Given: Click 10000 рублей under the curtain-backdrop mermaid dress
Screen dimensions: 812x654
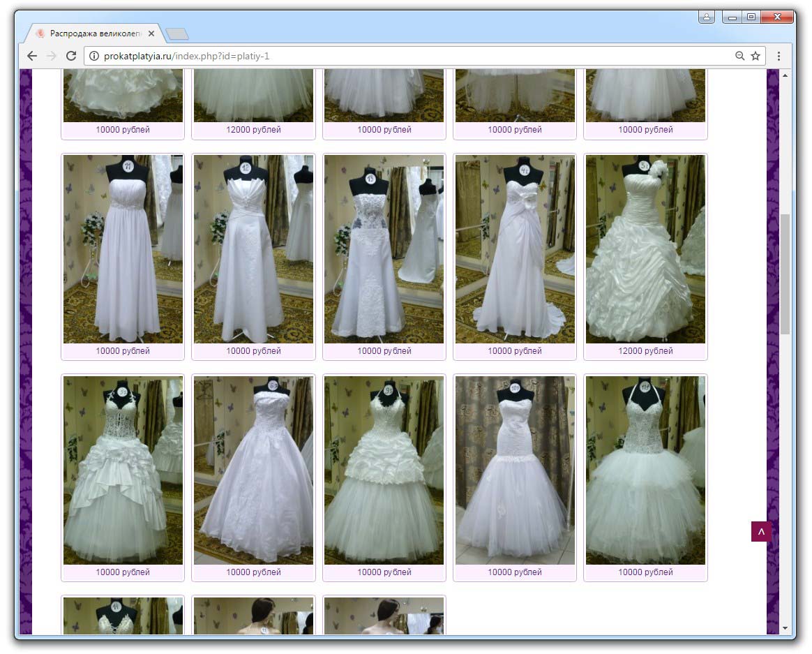Looking at the screenshot, I should 515,572.
